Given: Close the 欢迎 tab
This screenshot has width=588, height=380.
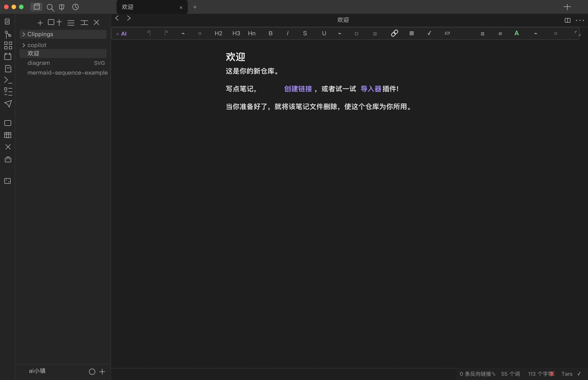Looking at the screenshot, I should tap(181, 7).
